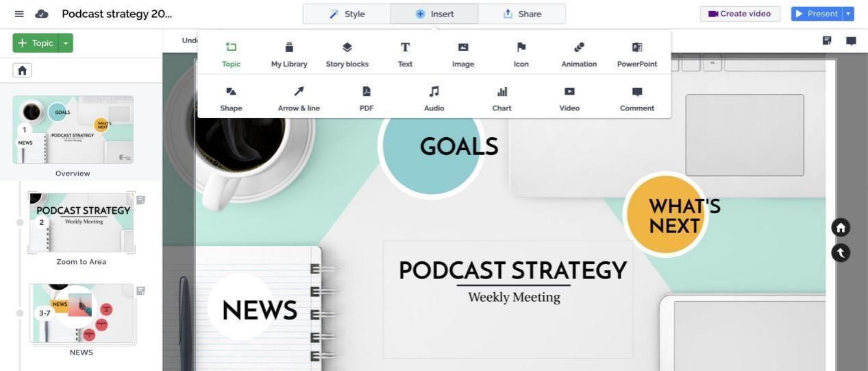Image resolution: width=868 pixels, height=371 pixels.
Task: Open notes icon beside NEWS slide
Action: pos(140,291)
